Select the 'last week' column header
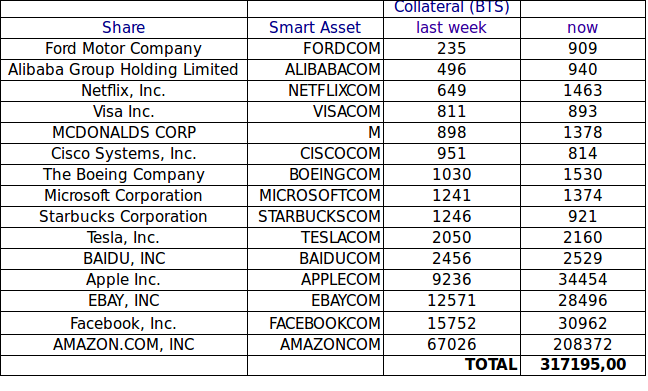The width and height of the screenshot is (648, 391). (452, 28)
